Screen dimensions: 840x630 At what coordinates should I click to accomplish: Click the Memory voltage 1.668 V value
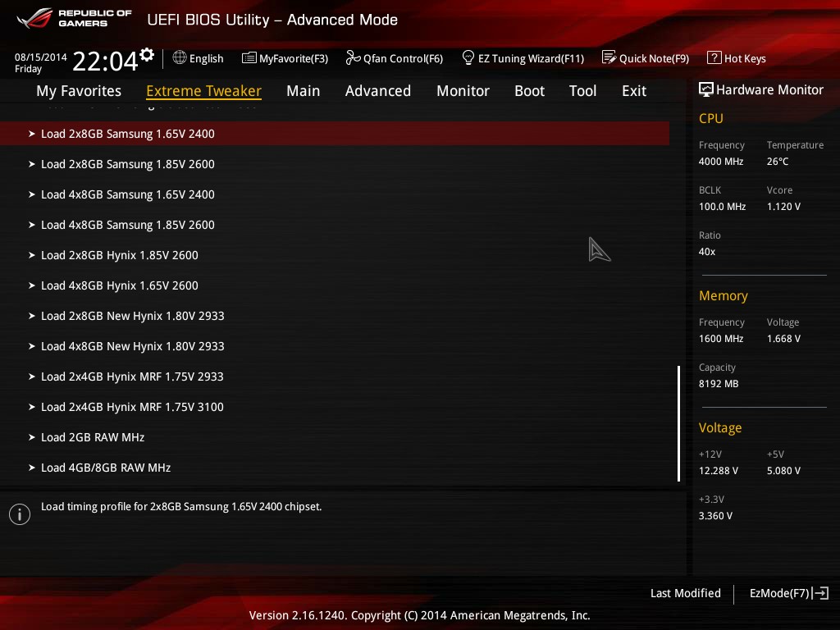783,339
